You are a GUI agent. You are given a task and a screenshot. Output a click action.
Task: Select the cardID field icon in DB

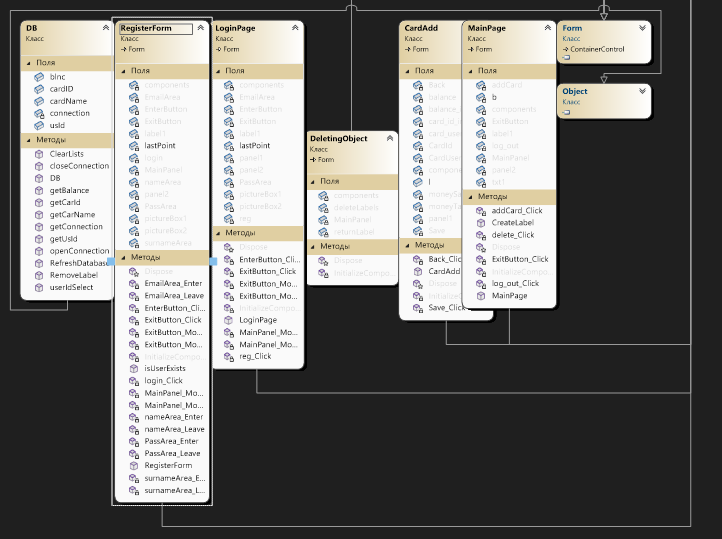point(39,89)
